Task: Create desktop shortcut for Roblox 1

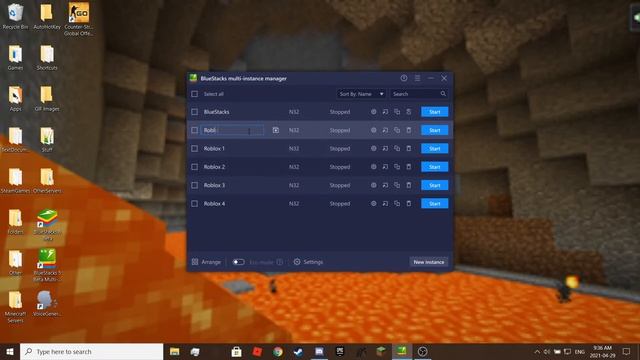Action: (x=385, y=149)
